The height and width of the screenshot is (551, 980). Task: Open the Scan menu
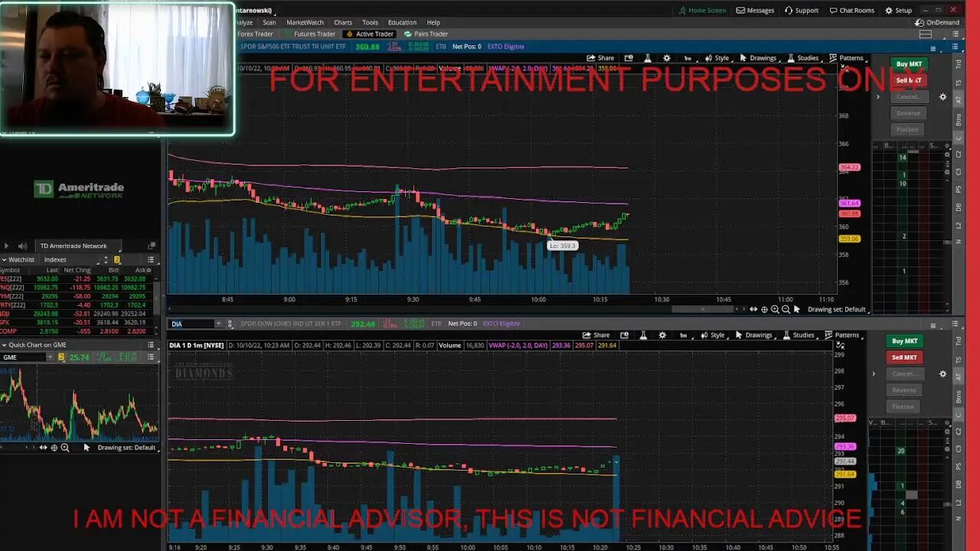tap(269, 22)
